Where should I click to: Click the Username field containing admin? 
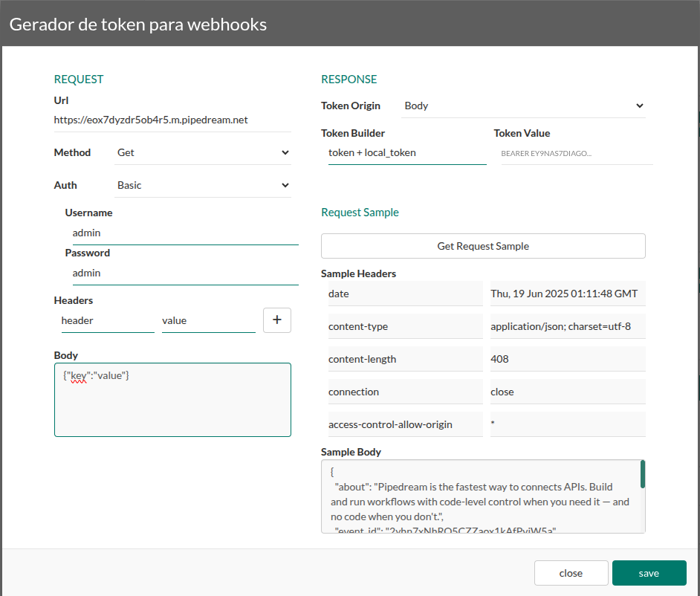point(185,233)
